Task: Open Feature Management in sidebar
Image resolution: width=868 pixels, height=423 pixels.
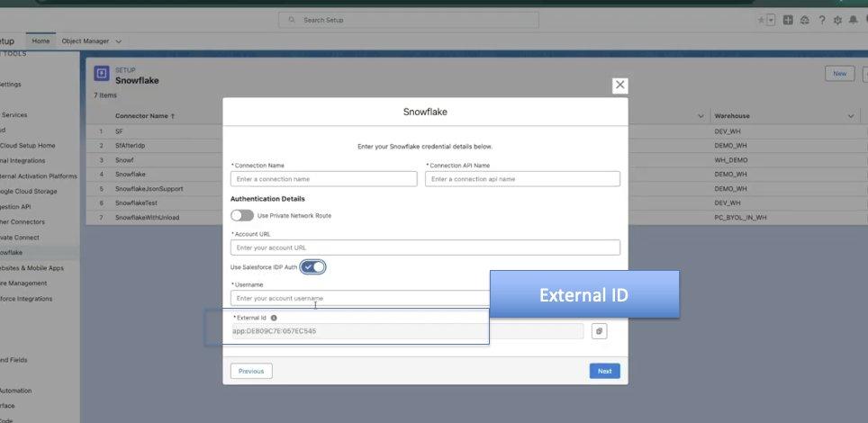Action: pos(23,283)
